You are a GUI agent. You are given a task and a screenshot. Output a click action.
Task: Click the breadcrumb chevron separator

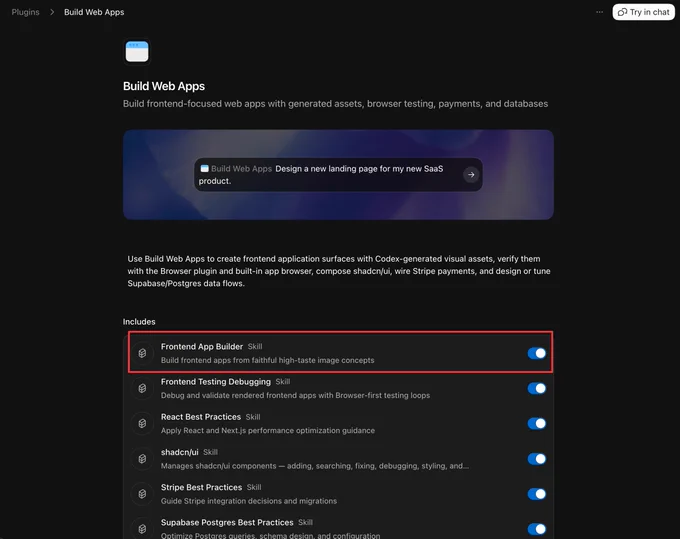(52, 12)
